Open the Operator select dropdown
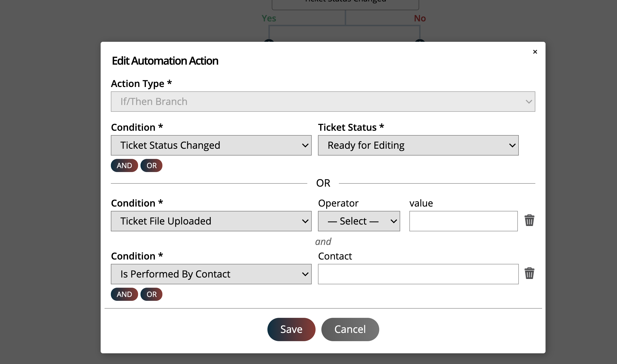Screen dimensions: 617x364 pos(359,221)
